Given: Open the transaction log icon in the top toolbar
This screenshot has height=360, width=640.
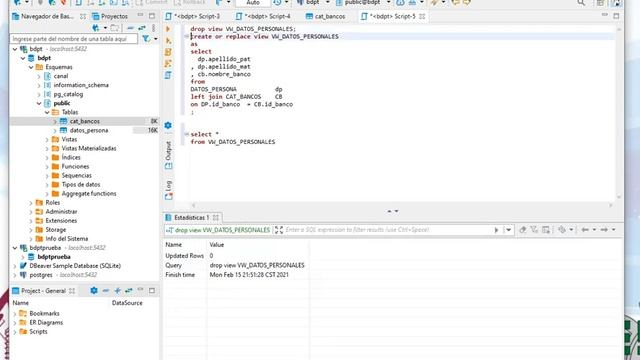Looking at the screenshot, I should coord(278,2).
